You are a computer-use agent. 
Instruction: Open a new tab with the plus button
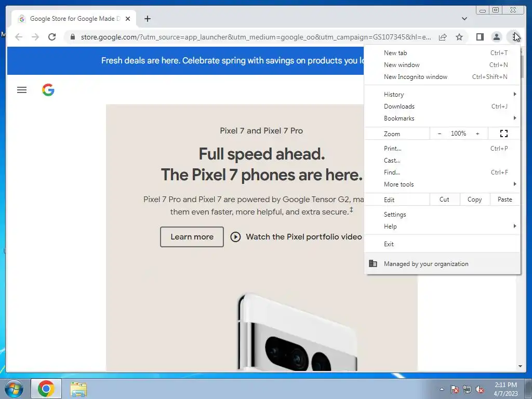tap(147, 19)
